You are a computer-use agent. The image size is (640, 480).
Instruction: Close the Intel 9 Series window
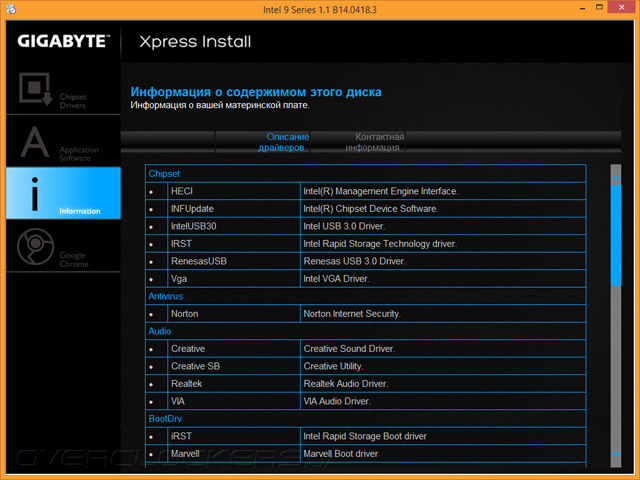622,7
